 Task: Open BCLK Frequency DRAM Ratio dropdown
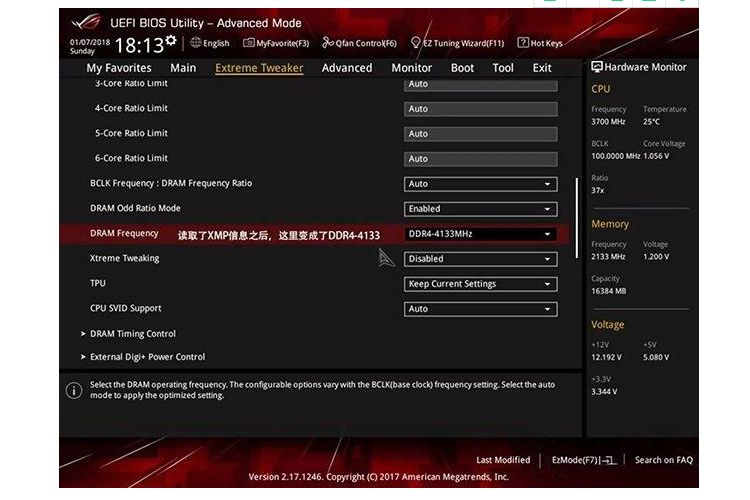480,184
